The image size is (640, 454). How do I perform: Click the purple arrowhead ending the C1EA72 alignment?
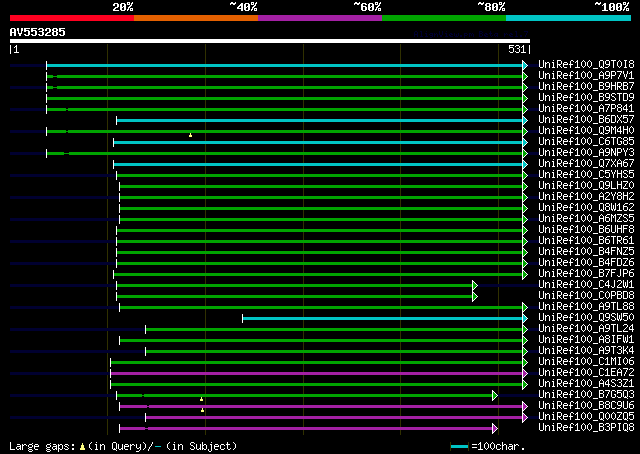(525, 374)
